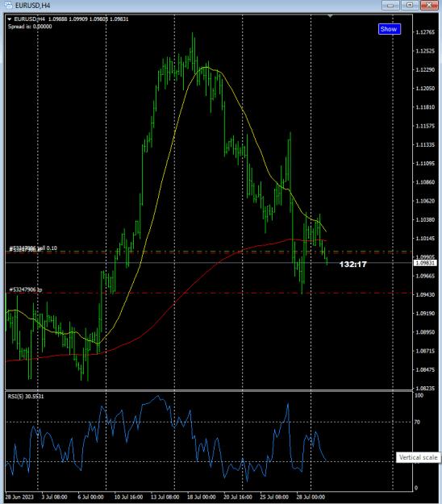Click the 13 Jul 08:00 time axis label
442x504 pixels.
tap(165, 498)
